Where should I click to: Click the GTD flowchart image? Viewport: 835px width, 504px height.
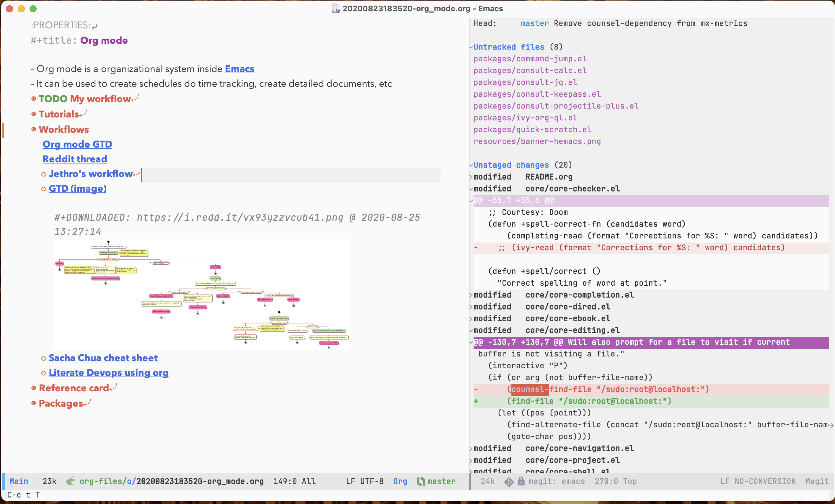pos(202,295)
